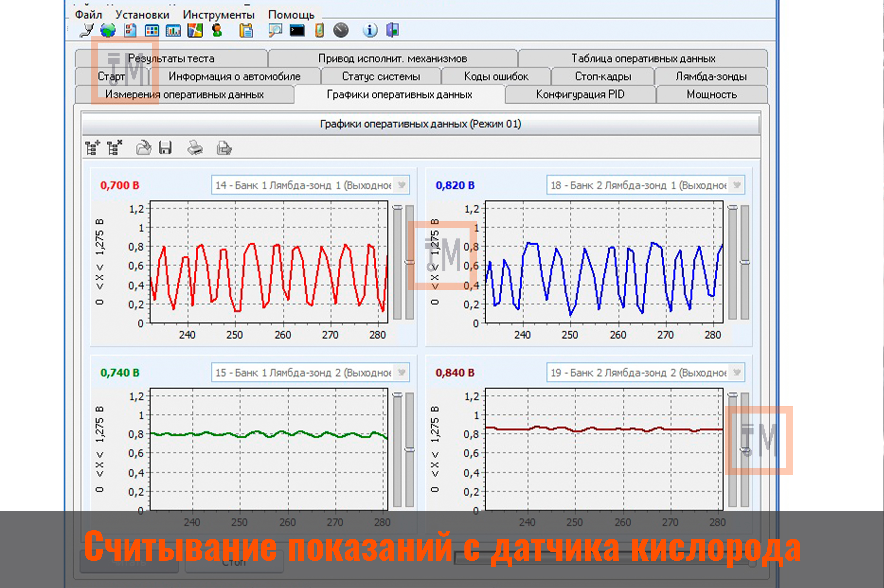884x588 pixels.
Task: Click the yellow clipboard notes icon
Action: pyautogui.click(x=246, y=30)
